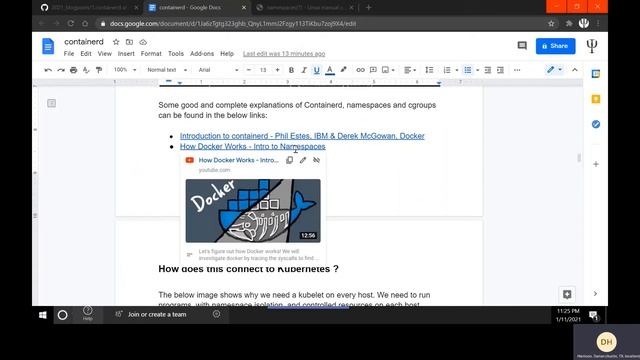Click the Insert image icon
Image resolution: width=640 pixels, height=360 pixels.
point(385,70)
